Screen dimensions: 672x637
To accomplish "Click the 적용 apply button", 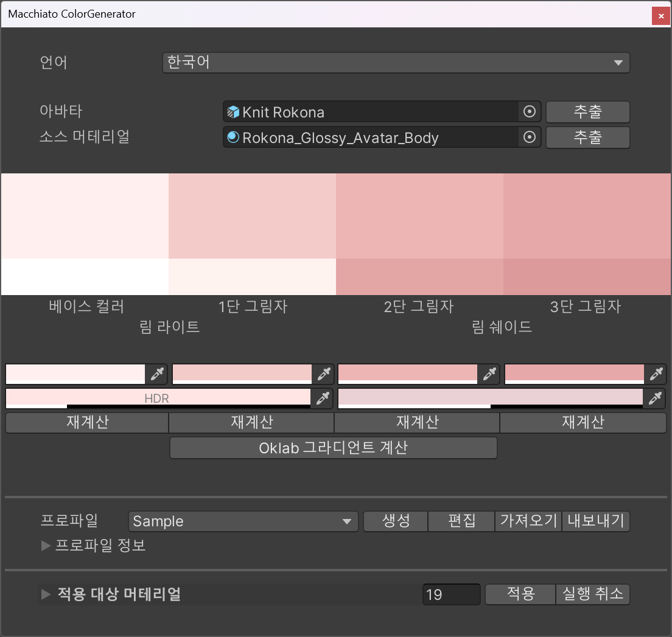I will coord(520,594).
